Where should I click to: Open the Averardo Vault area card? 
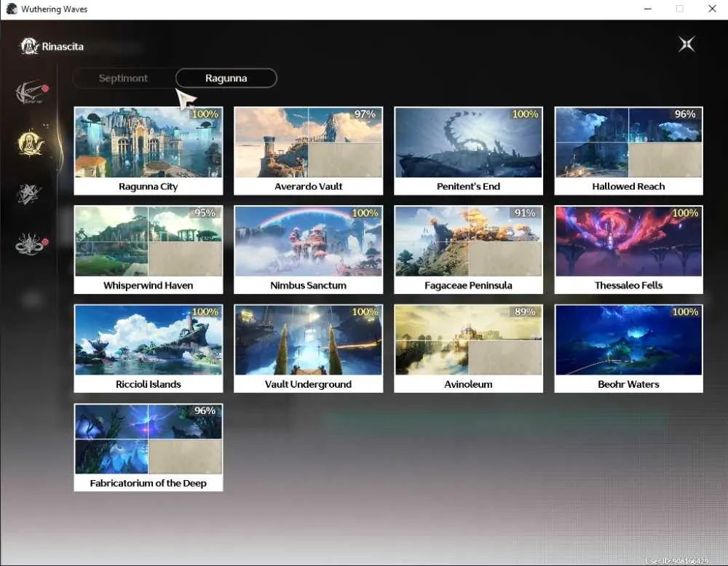[308, 151]
